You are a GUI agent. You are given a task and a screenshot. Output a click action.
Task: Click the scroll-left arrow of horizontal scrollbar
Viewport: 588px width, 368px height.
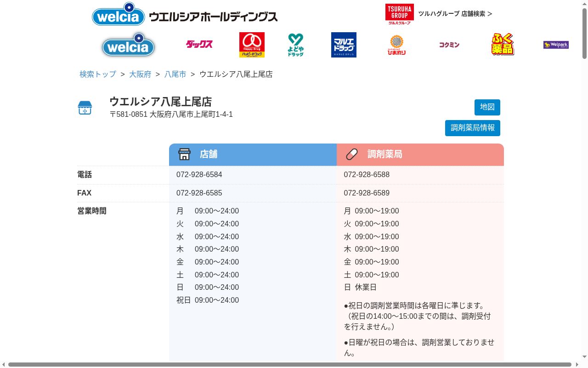(x=3, y=364)
